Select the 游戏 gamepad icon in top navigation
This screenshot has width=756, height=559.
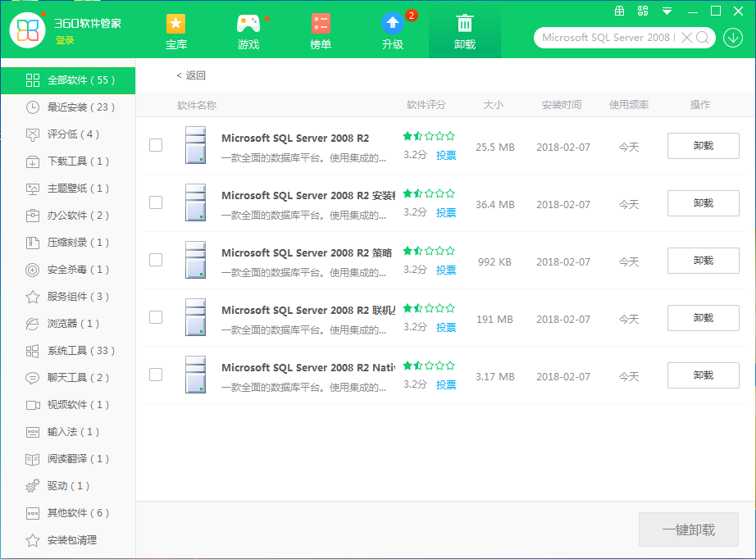pos(248,25)
